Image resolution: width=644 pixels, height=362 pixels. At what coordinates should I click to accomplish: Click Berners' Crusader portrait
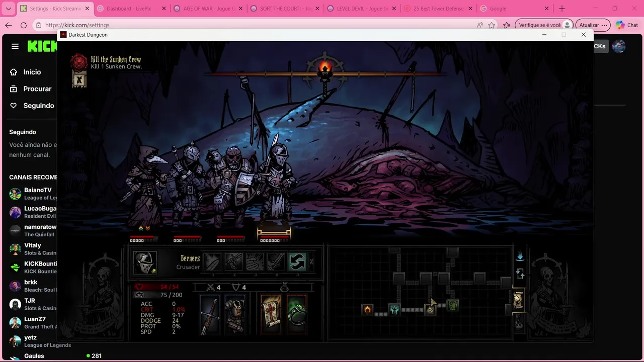point(144,262)
